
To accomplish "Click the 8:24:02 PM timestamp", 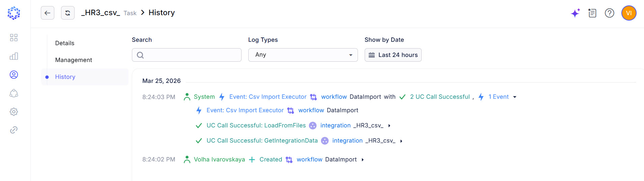I will coord(159,159).
